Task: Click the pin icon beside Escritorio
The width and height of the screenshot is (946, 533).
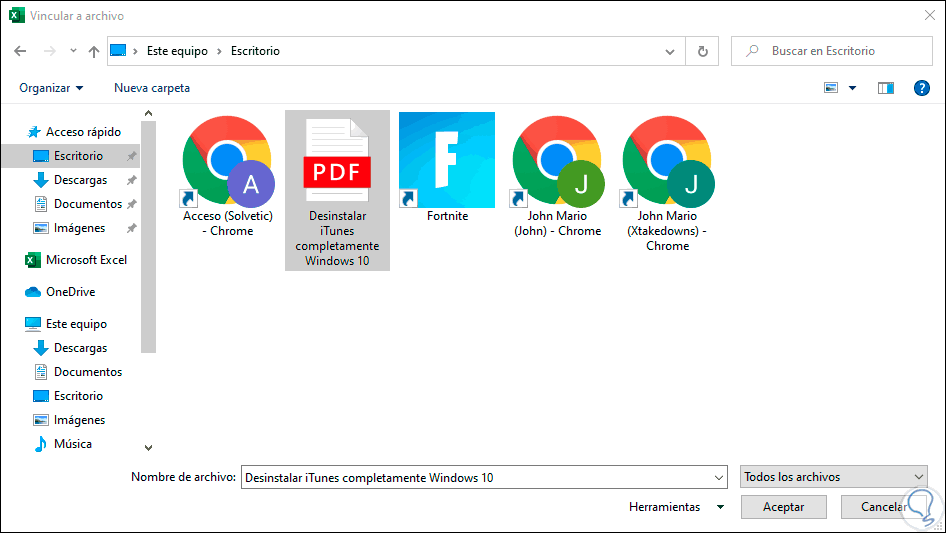Action: (131, 156)
